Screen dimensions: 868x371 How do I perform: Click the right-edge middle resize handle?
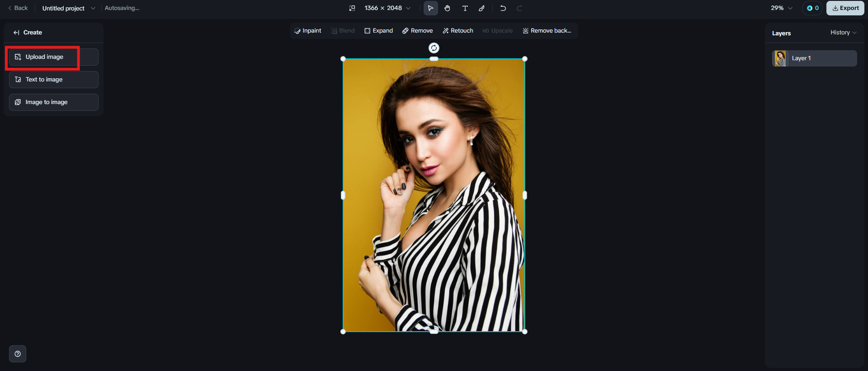tap(525, 195)
